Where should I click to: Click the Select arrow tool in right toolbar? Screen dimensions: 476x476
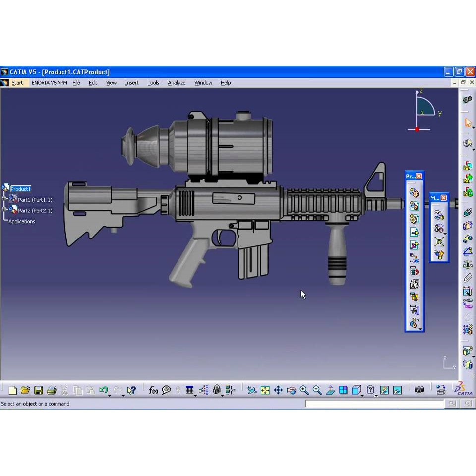pyautogui.click(x=468, y=123)
